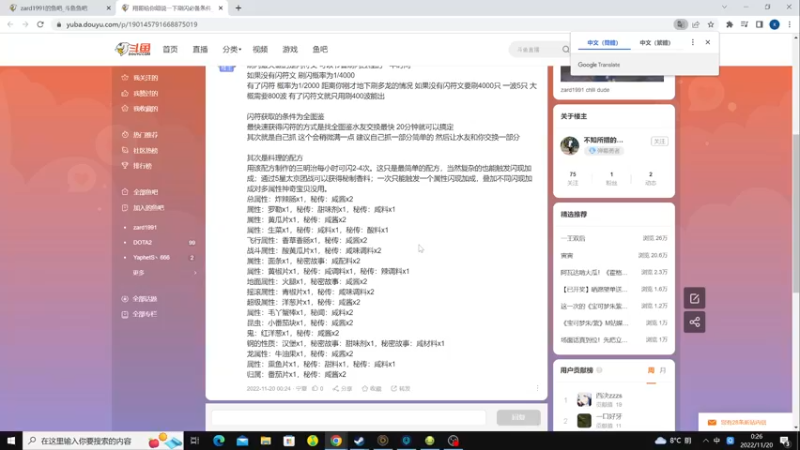Image resolution: width=800 pixels, height=450 pixels.
Task: Reload the page
Action: click(x=40, y=24)
